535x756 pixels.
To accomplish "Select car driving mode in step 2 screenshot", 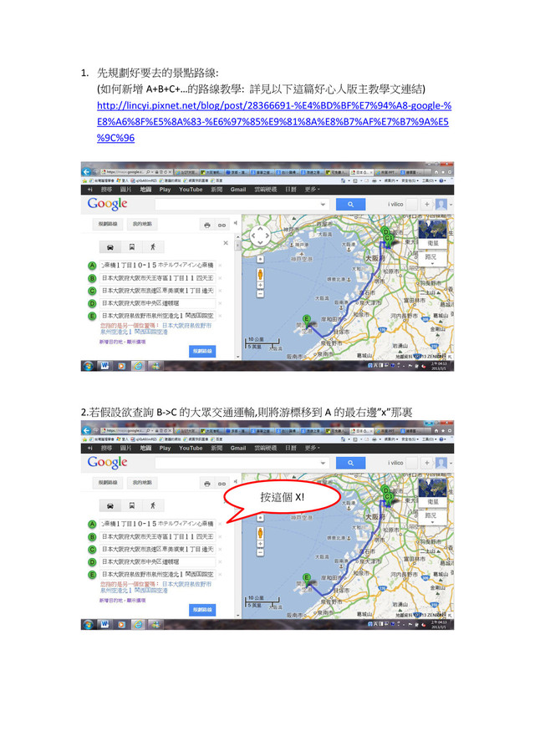I will pos(110,505).
